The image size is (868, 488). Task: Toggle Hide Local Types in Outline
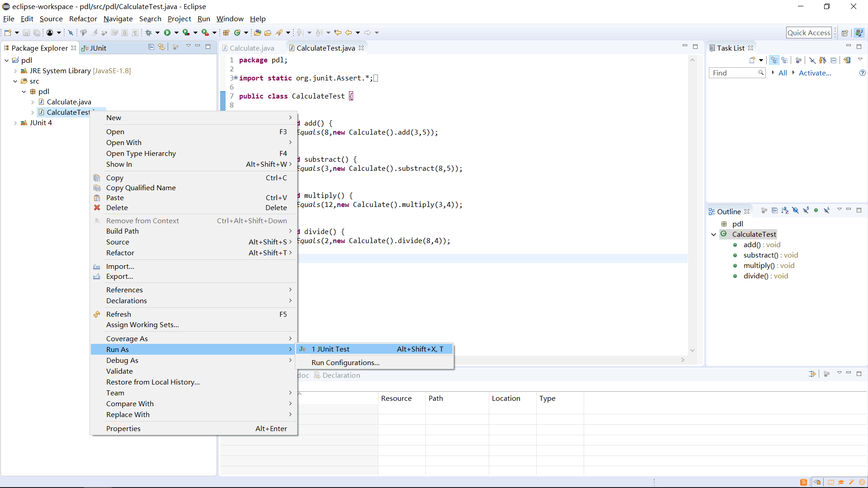[x=826, y=210]
